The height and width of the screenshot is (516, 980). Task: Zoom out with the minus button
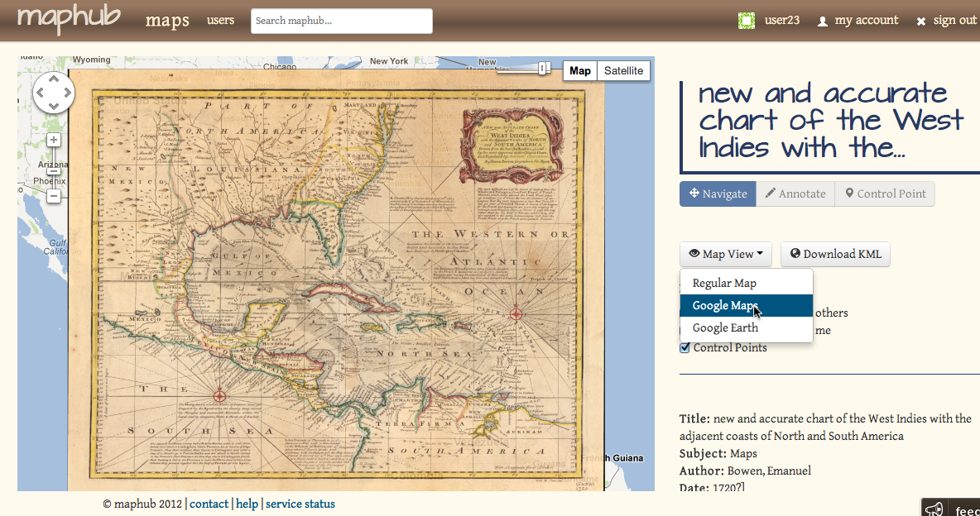(54, 196)
